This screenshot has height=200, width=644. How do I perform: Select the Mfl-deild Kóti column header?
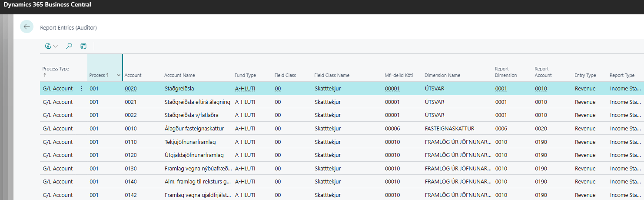click(398, 75)
